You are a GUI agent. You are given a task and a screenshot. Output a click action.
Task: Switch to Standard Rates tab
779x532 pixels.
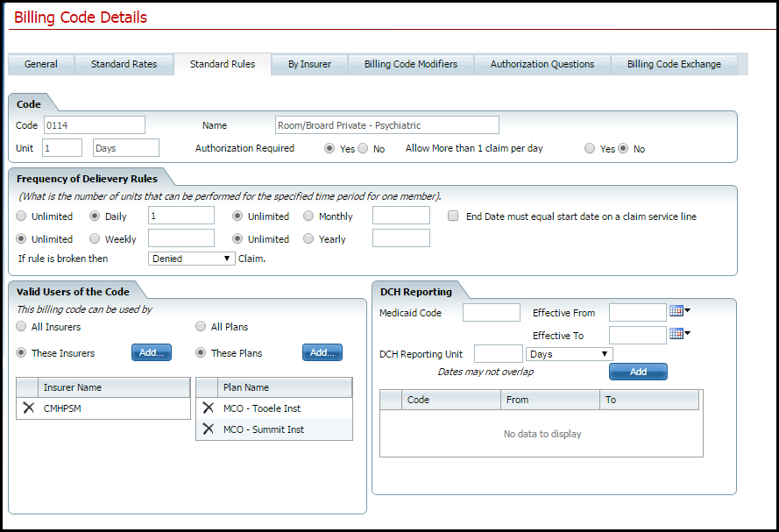pos(124,64)
